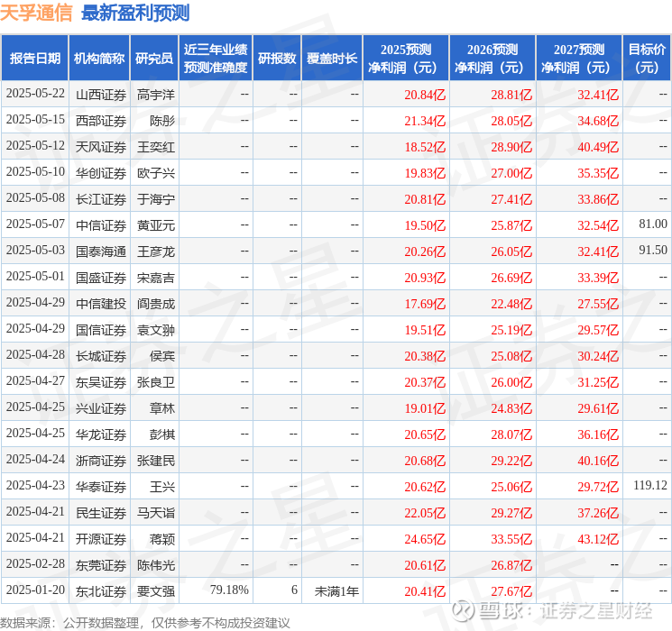This screenshot has height=631, width=672.
Task: Click the date 2025-04-28
Action: tap(35, 354)
